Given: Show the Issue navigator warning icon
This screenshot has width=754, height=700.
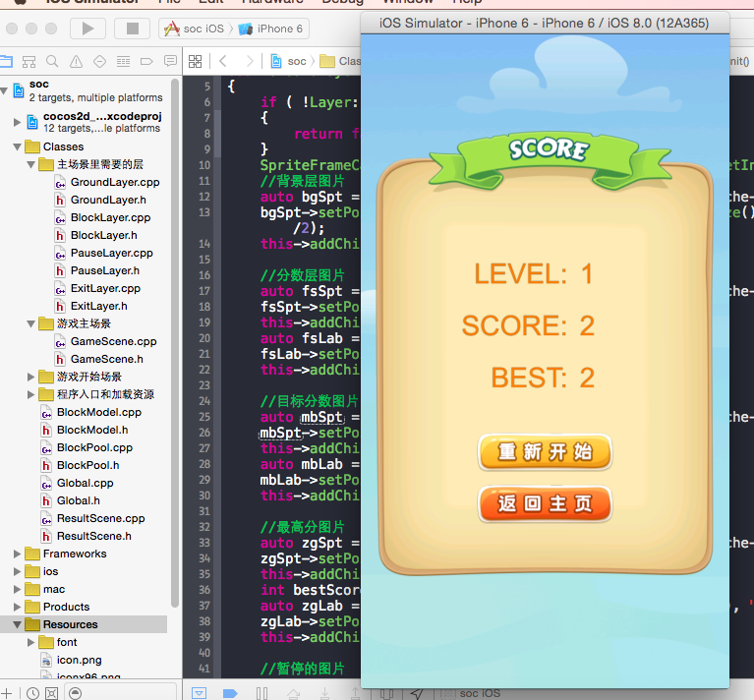Looking at the screenshot, I should tap(76, 61).
